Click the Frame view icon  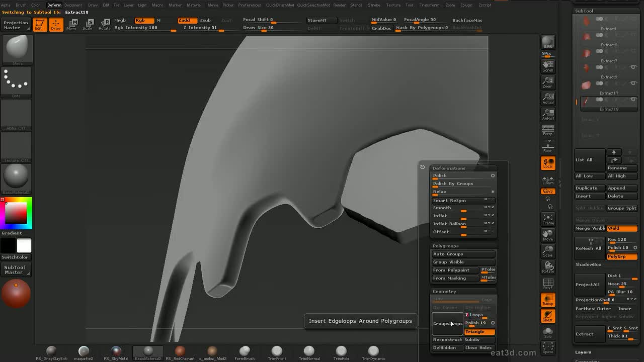pos(548,219)
